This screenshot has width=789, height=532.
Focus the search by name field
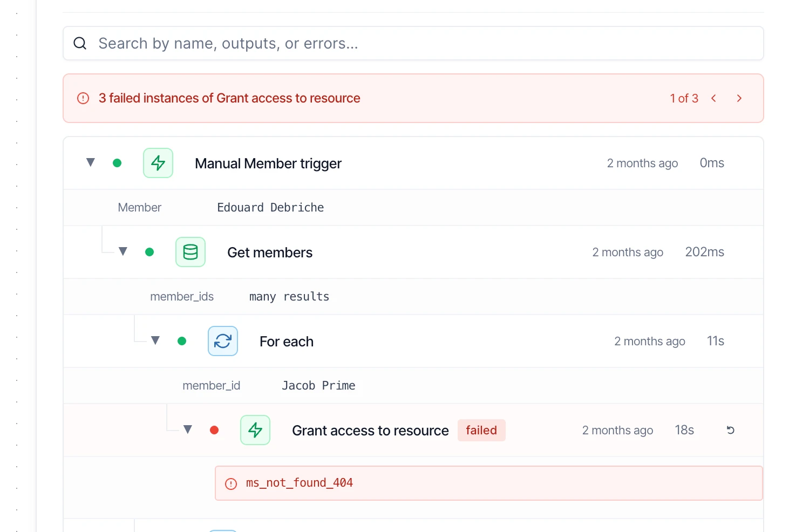tap(413, 43)
